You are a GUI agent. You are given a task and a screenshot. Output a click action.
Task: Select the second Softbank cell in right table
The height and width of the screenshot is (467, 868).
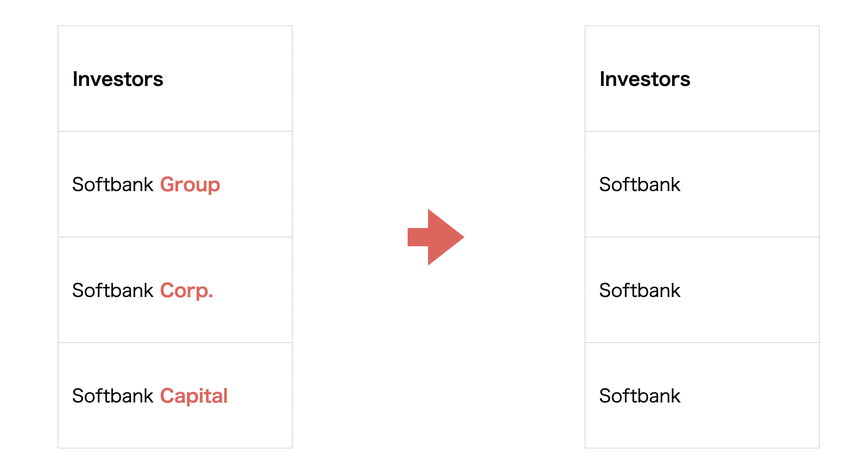coord(702,290)
